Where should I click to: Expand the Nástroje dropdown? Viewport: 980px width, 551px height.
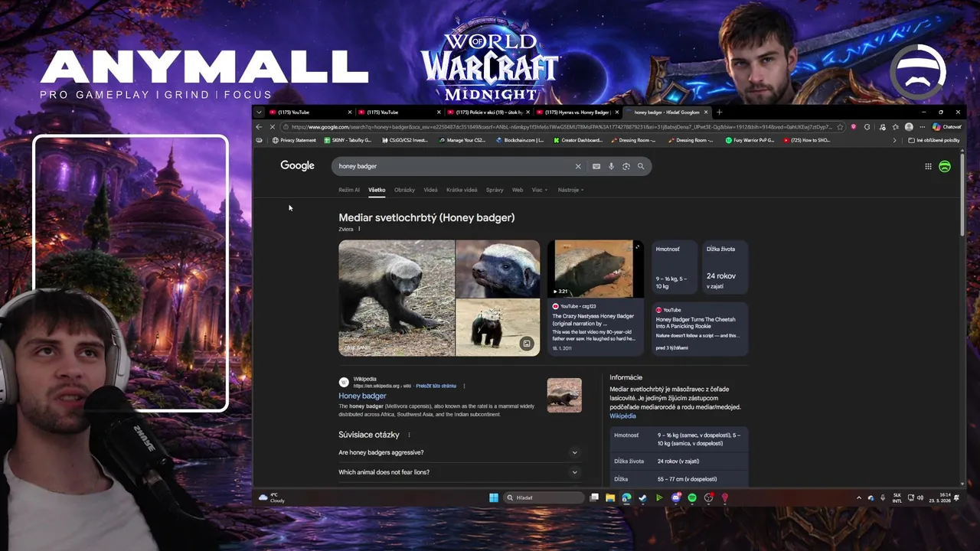(570, 190)
